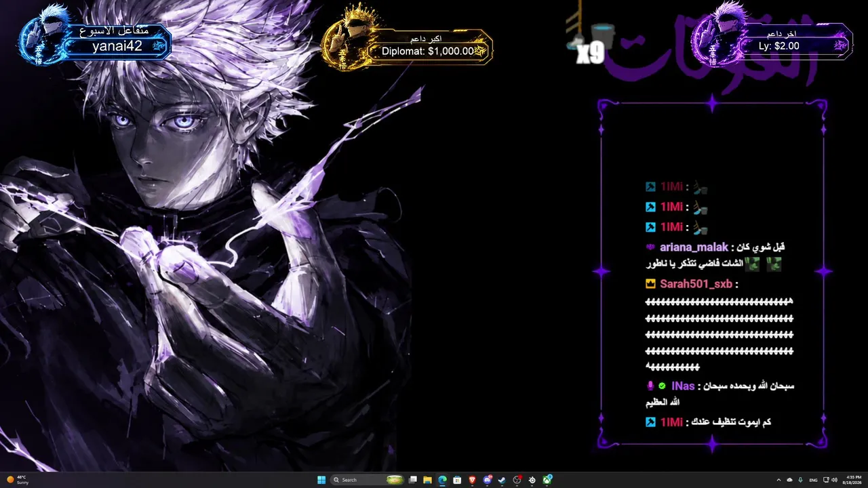Image resolution: width=868 pixels, height=488 pixels.
Task: Click the blue avatar badge on yanai42 panel
Action: point(43,35)
